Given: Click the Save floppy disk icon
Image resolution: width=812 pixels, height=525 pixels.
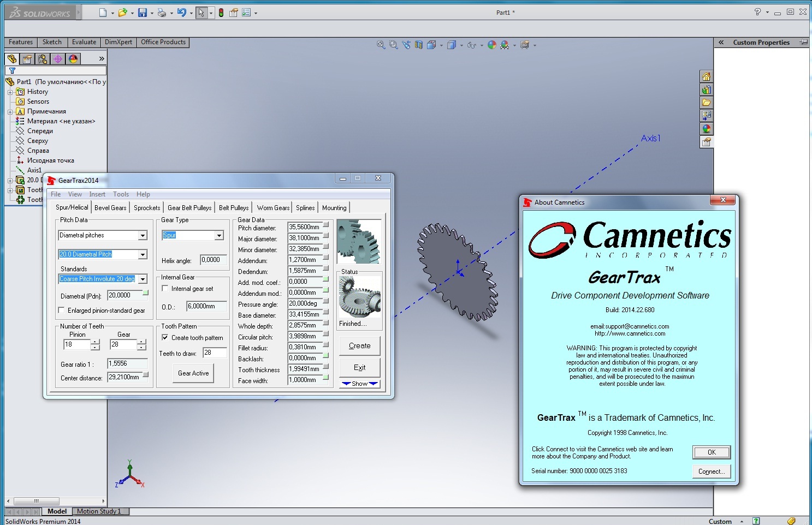Looking at the screenshot, I should 143,13.
